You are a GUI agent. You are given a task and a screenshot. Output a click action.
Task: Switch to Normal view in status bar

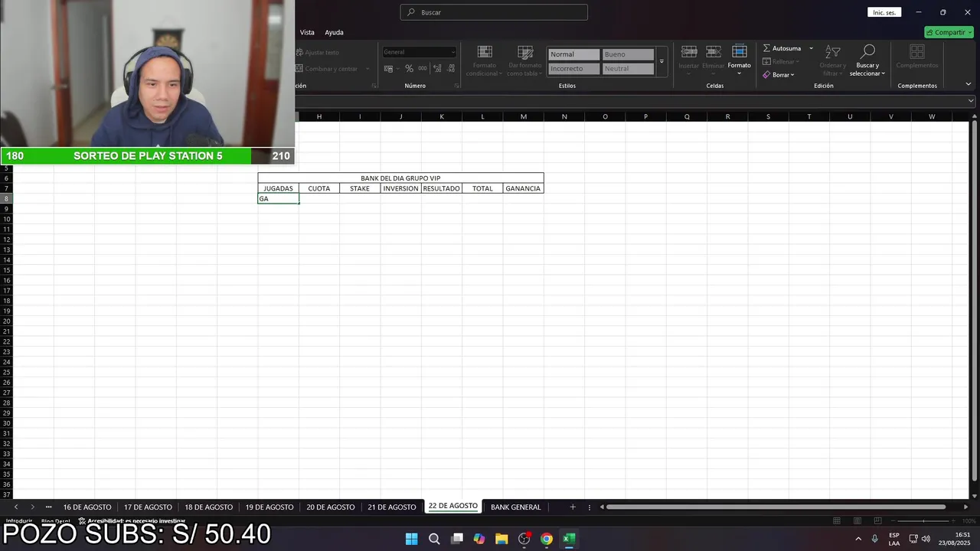point(837,521)
